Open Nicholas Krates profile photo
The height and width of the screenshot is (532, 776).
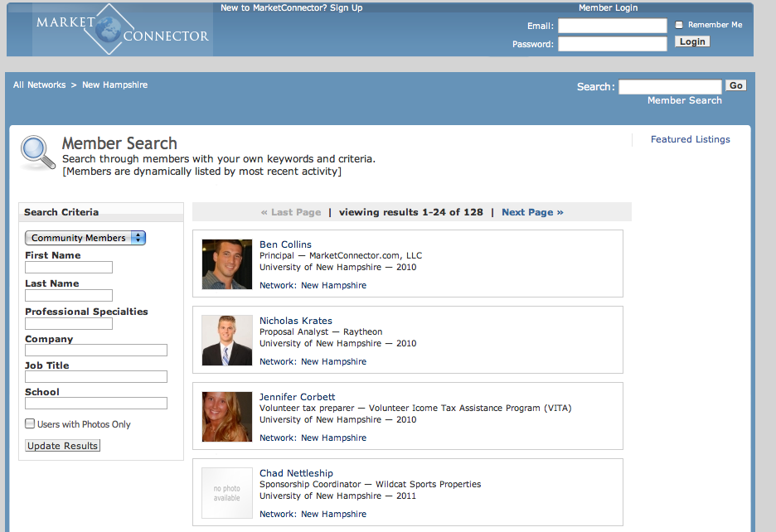pyautogui.click(x=226, y=341)
